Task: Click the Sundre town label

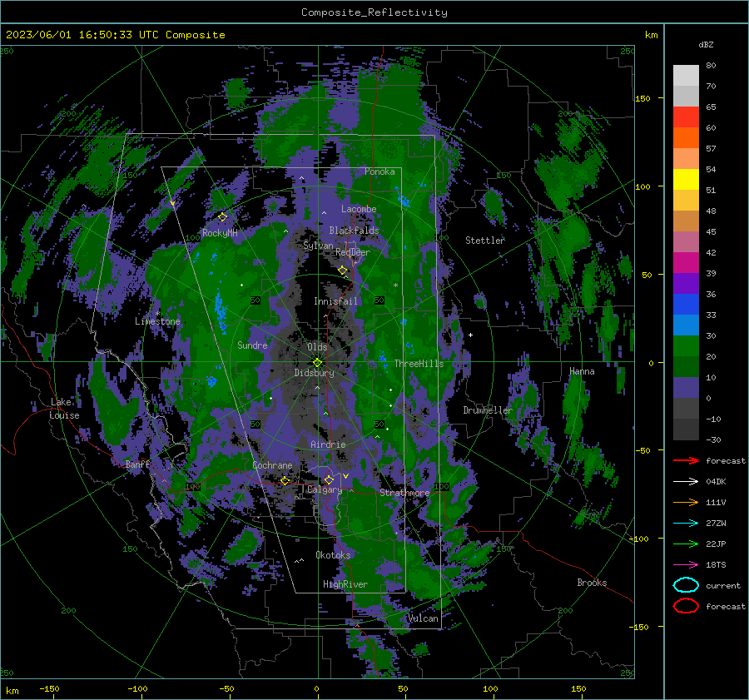Action: click(x=252, y=345)
